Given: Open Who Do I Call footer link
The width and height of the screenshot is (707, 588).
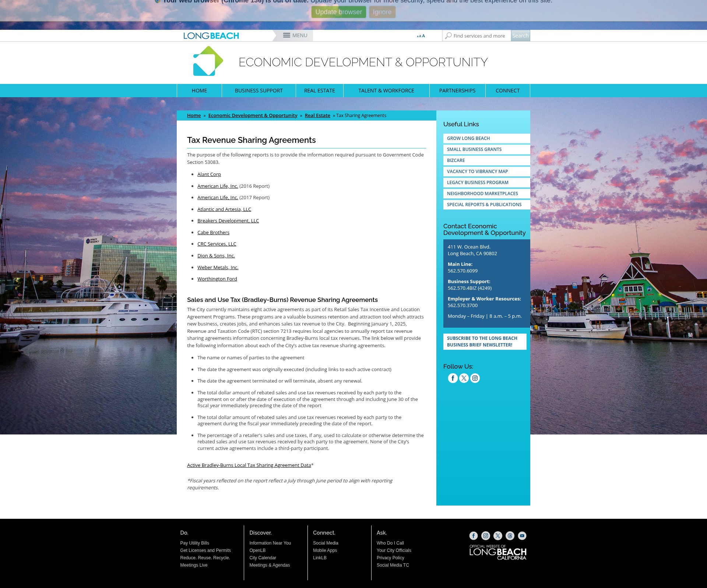Looking at the screenshot, I should pos(390,543).
